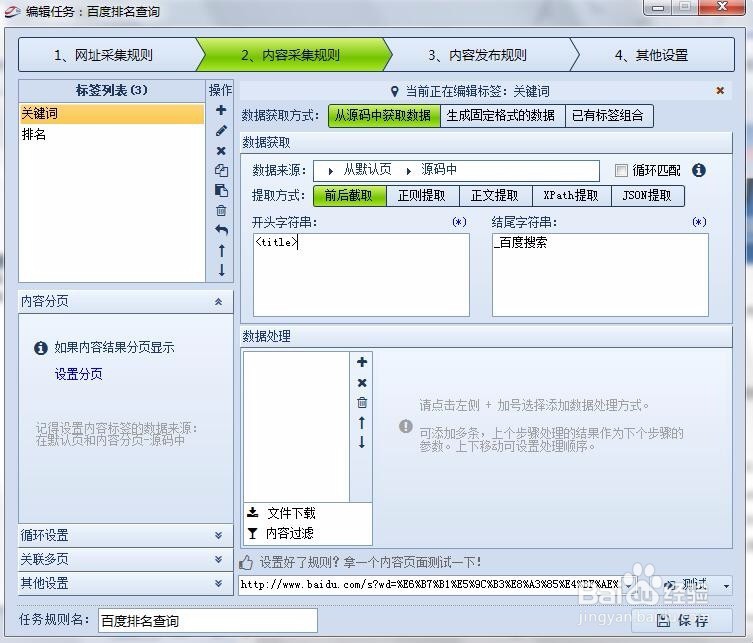Screen dimensions: 753x643
Task: Copy the selected tag icon
Action: point(221,170)
